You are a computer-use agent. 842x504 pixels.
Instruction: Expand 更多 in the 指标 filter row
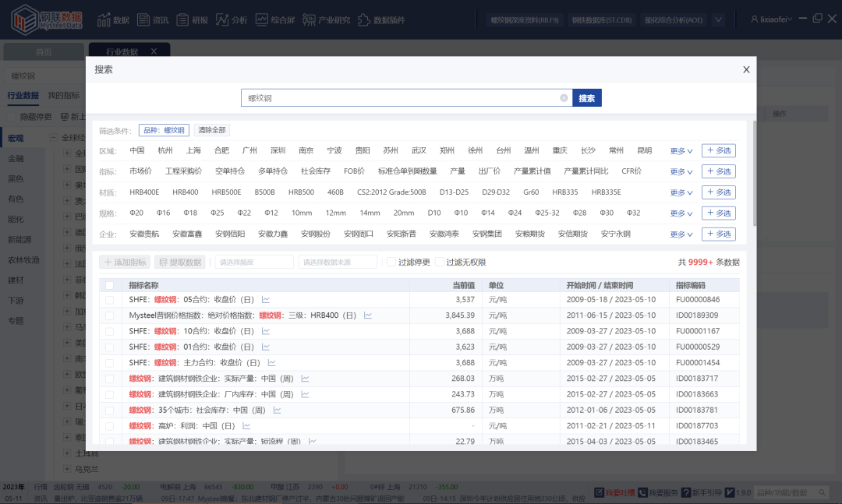tap(681, 171)
